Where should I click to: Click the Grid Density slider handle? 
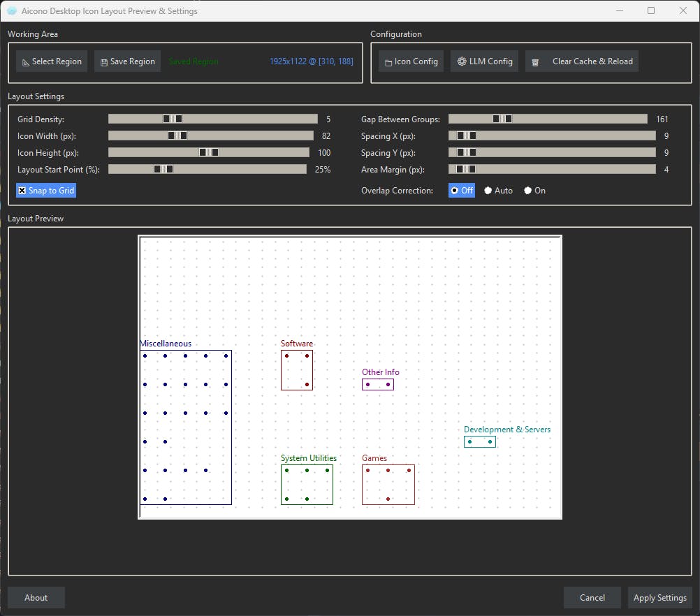173,119
